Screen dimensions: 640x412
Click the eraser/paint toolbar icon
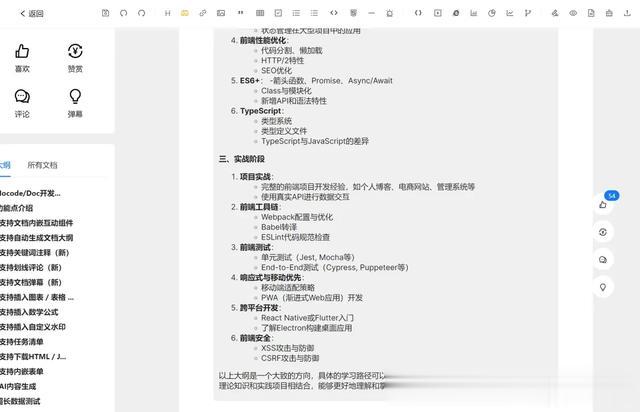[x=555, y=13]
